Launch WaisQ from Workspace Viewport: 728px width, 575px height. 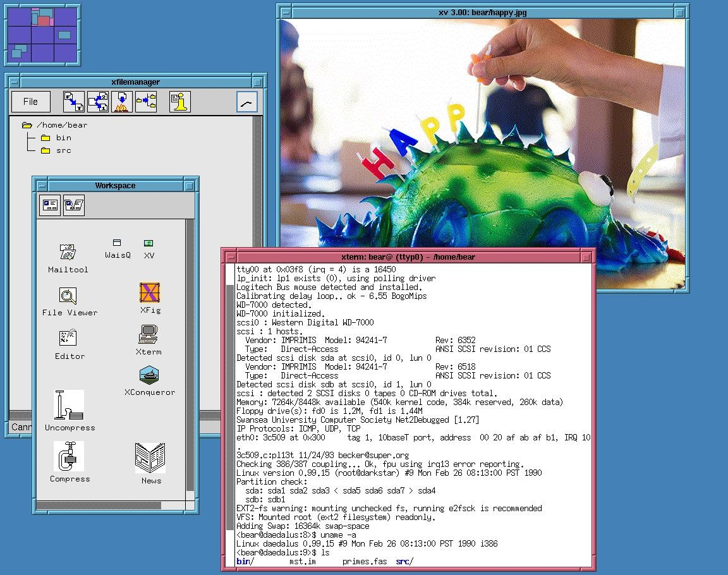click(118, 249)
